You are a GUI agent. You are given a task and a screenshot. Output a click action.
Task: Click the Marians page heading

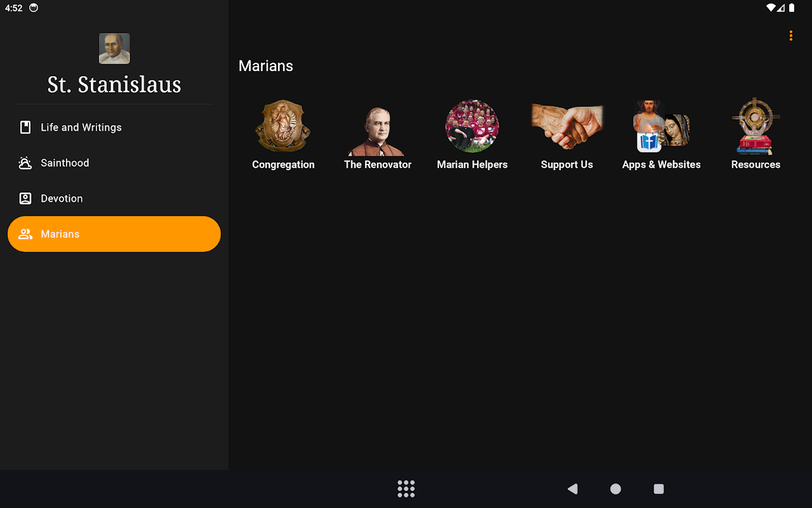point(266,66)
